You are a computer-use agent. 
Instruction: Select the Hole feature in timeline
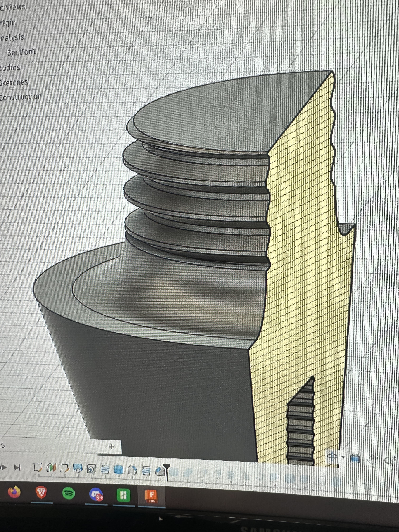click(x=91, y=469)
